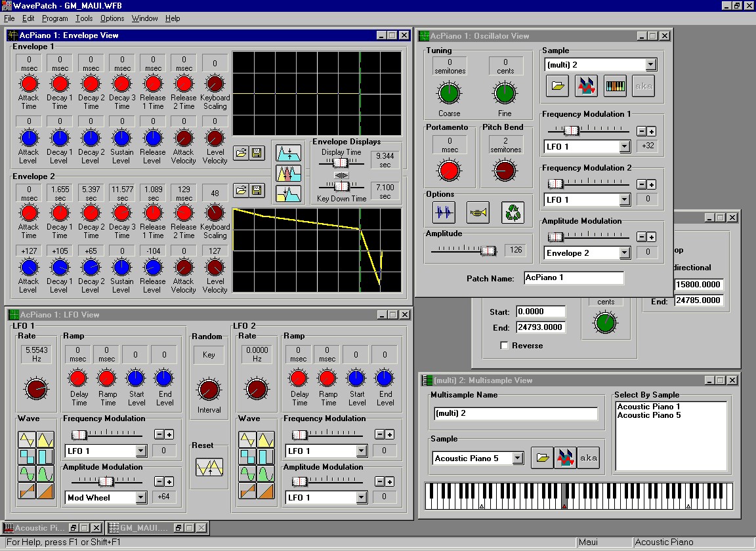Click middle envelope display mode icon
Screen dimensions: 756x551
[288, 173]
